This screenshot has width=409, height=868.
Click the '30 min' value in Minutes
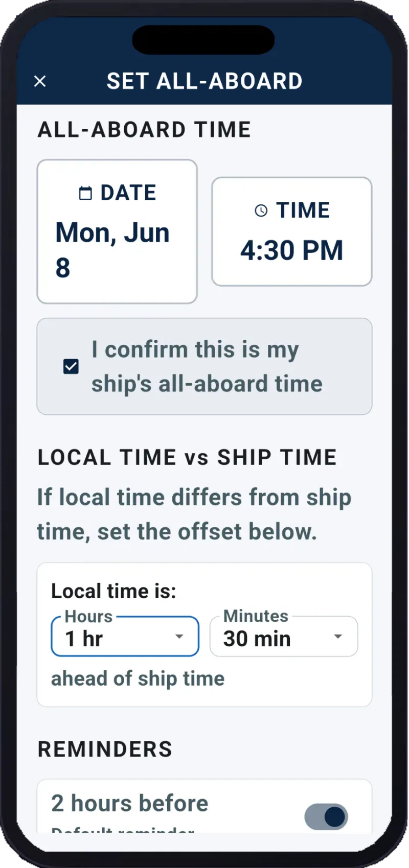coord(257,639)
